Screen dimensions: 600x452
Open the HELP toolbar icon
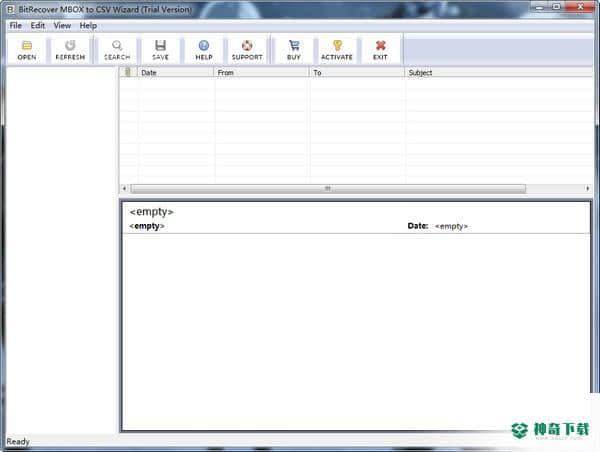tap(204, 50)
